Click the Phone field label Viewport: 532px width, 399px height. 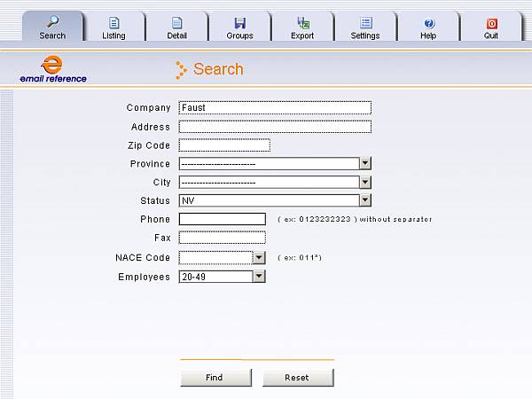click(x=155, y=219)
